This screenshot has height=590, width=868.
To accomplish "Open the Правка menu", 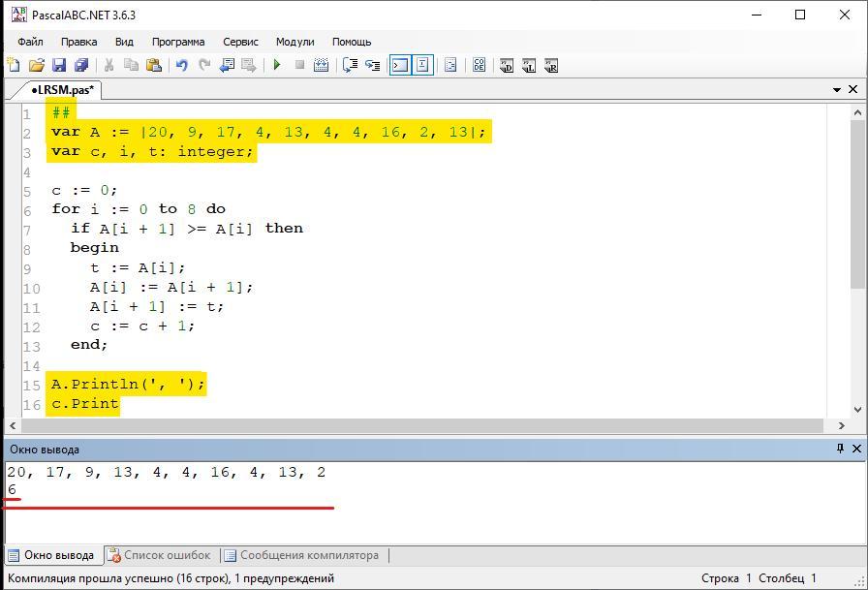I will coord(79,42).
